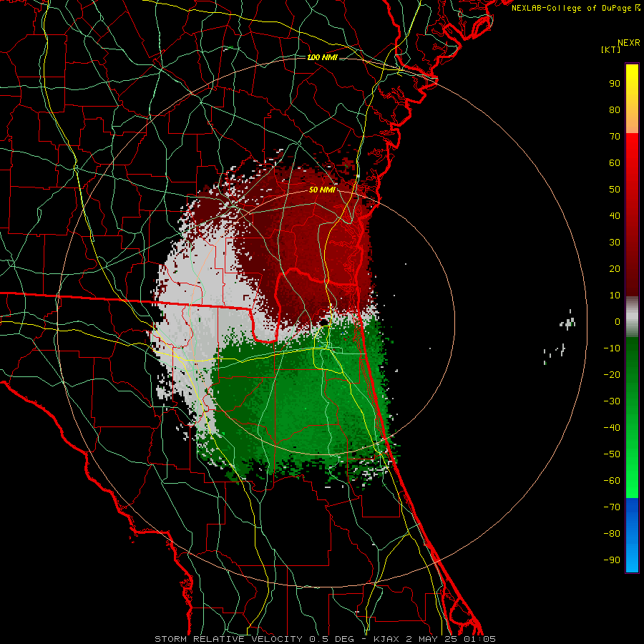Click the 70 value on the velocity scale
644x644 pixels.
click(x=615, y=137)
